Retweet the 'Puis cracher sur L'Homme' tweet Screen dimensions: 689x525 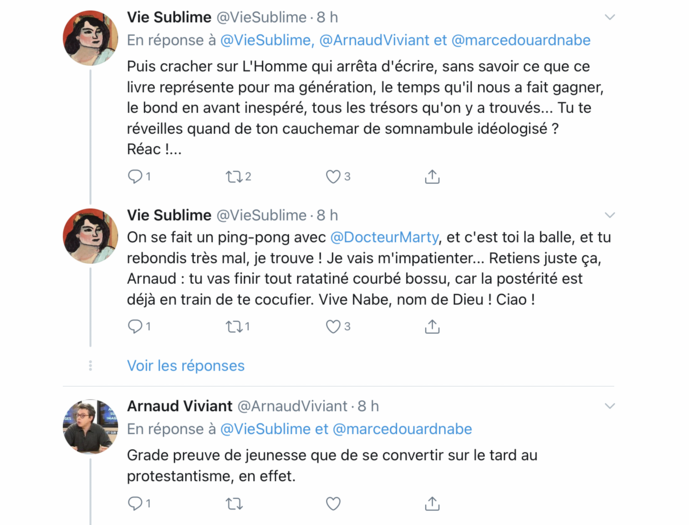[x=234, y=177]
